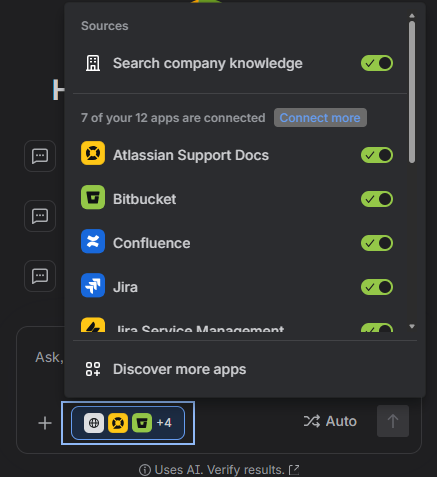Open the sources selector chip with +4
Viewport: 437px width, 477px height.
(128, 423)
